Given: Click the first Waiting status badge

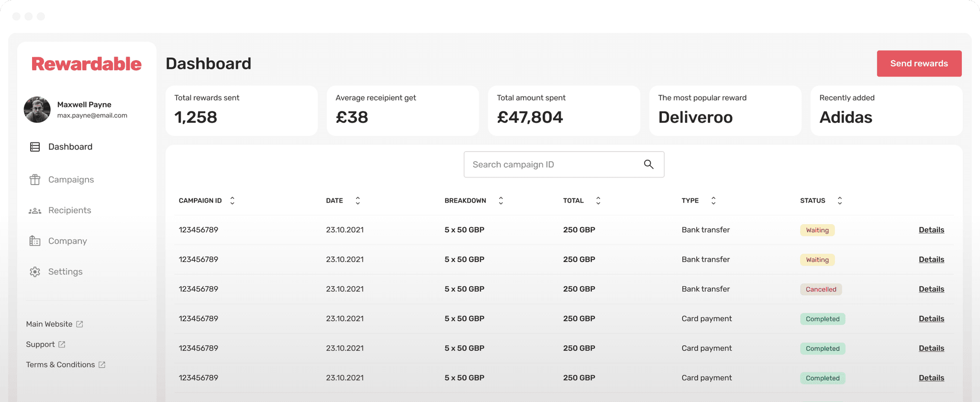Looking at the screenshot, I should pos(817,230).
